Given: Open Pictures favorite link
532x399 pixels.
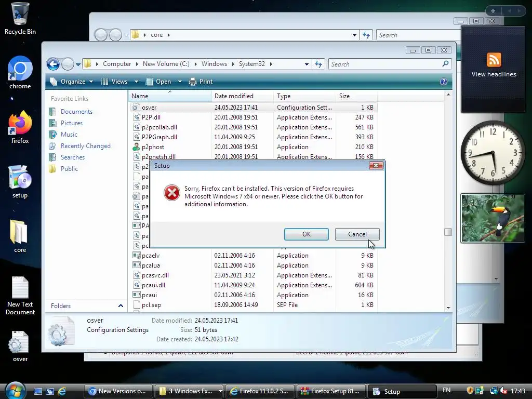Looking at the screenshot, I should [x=72, y=123].
